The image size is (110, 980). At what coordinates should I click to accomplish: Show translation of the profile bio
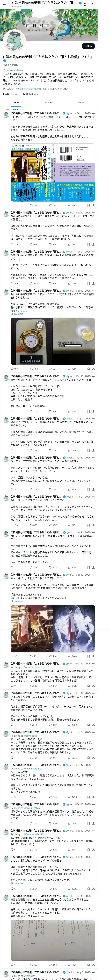[14, 70]
